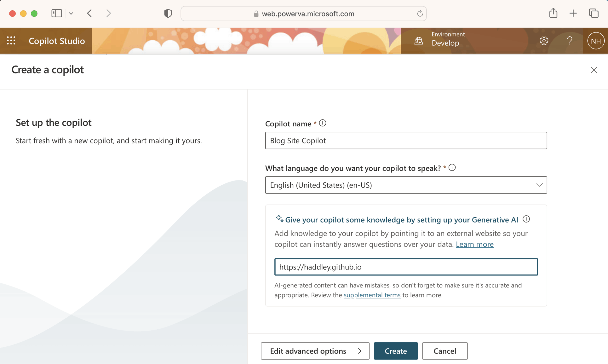Open the NH account profile menu
The width and height of the screenshot is (608, 364).
(595, 41)
